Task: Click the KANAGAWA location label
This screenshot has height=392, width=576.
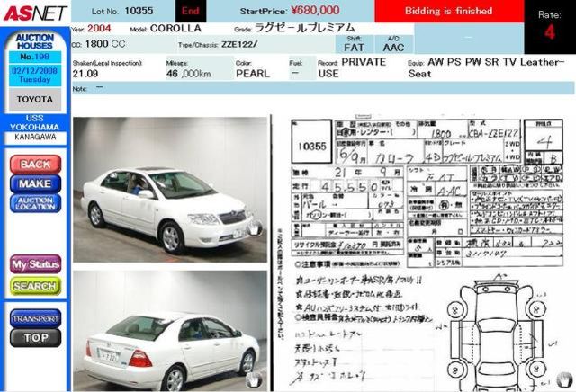Action: (x=35, y=137)
